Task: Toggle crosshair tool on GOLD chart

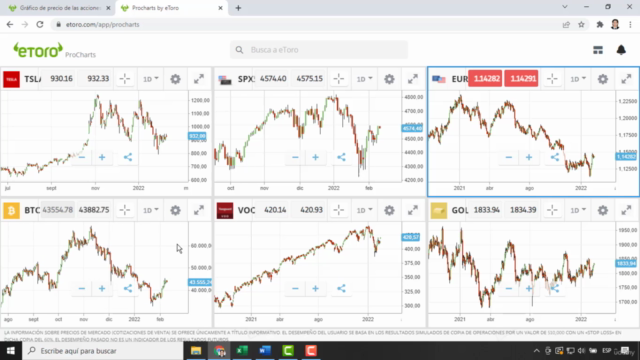Action: [x=552, y=210]
